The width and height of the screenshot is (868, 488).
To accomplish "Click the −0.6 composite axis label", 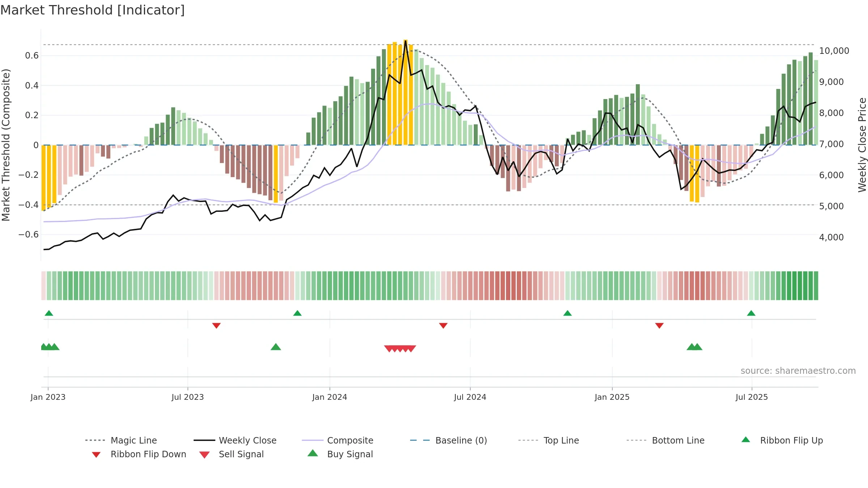I will [29, 235].
